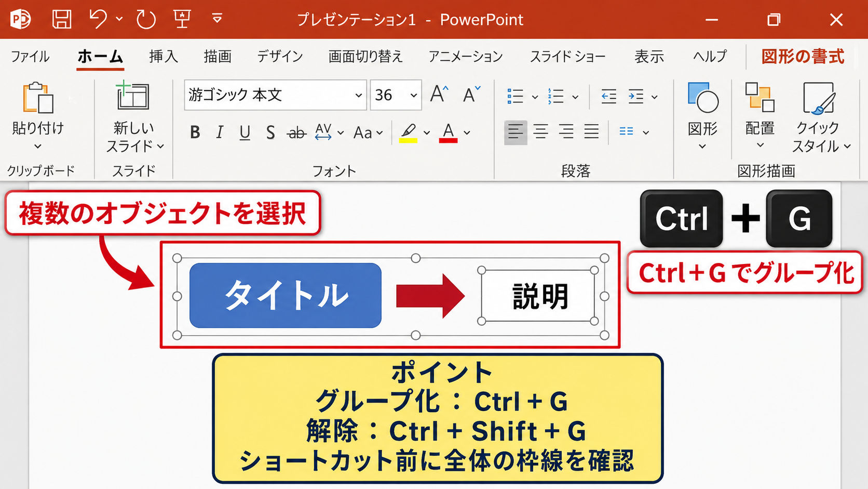Toggle italic formatting

[x=220, y=133]
